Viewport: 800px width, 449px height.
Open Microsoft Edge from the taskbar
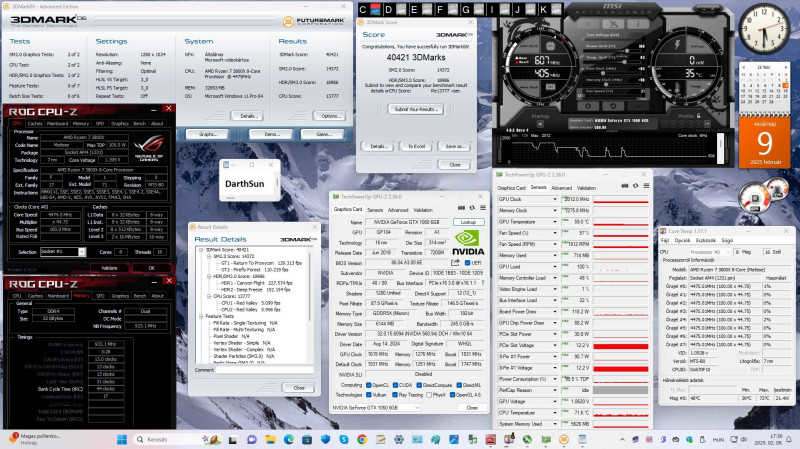coord(288,439)
